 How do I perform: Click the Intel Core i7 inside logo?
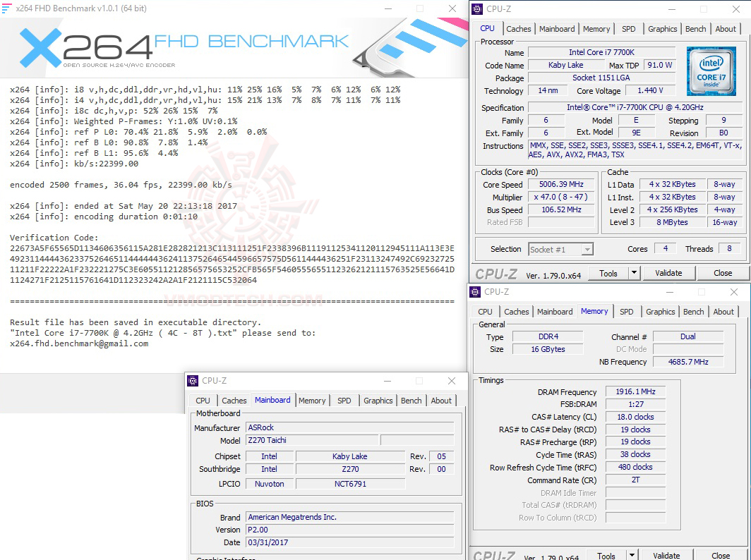(711, 71)
